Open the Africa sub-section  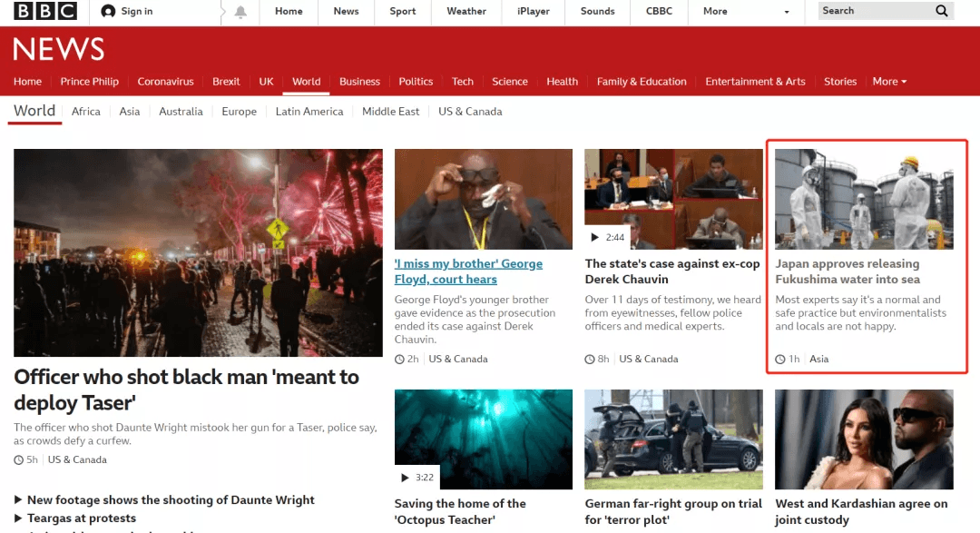85,112
